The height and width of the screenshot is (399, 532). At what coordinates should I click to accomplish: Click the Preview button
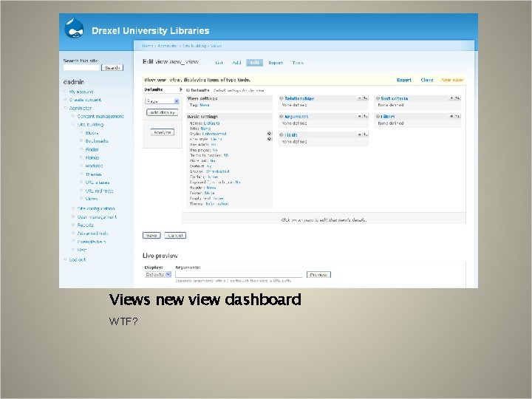pyautogui.click(x=318, y=275)
